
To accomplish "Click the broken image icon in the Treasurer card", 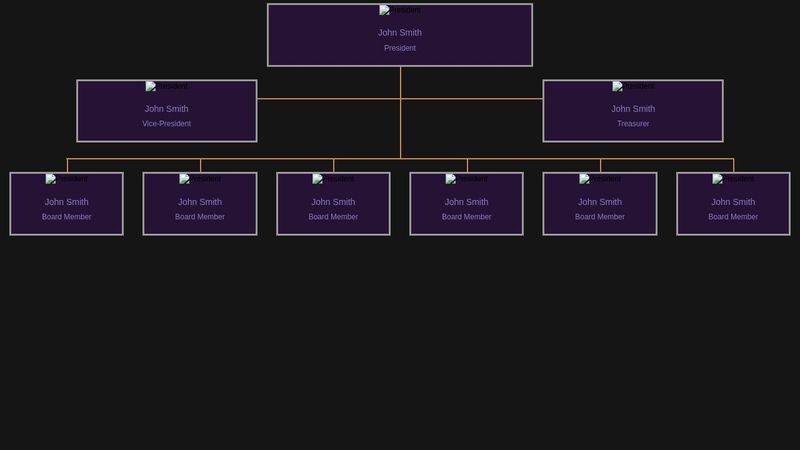I will click(617, 86).
